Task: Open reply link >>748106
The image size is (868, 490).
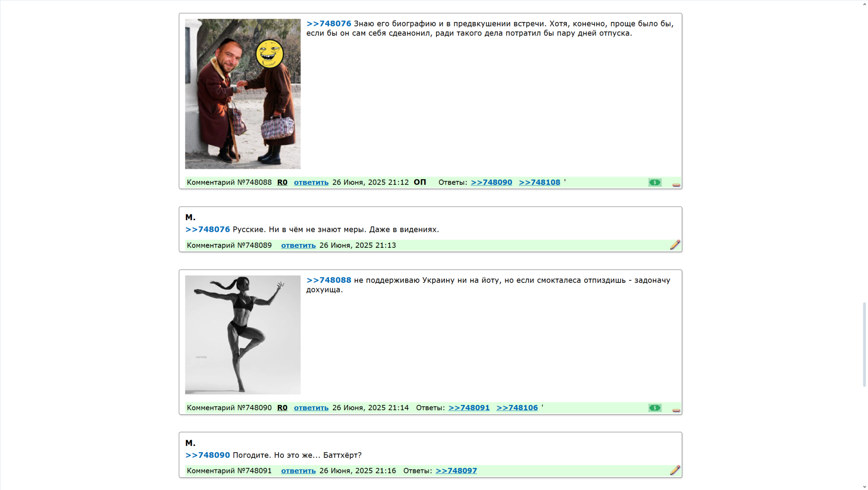Action: coord(517,408)
